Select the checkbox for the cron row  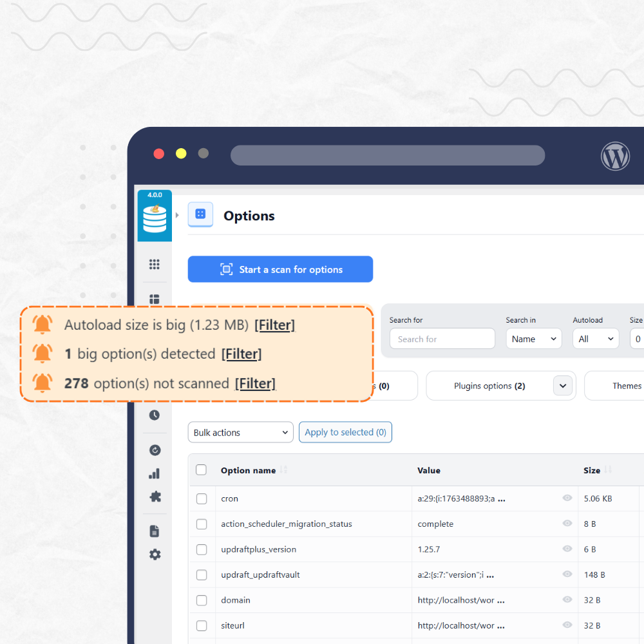(202, 498)
